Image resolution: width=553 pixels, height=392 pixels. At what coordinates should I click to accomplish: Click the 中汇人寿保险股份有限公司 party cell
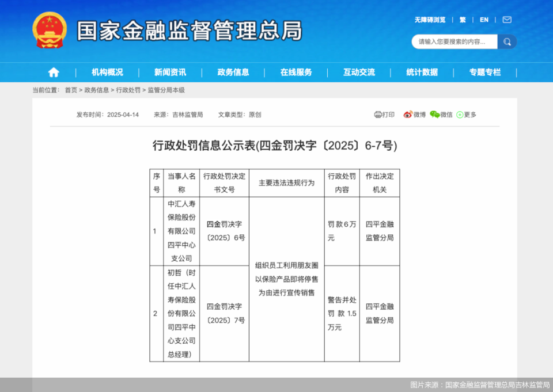[181, 231]
